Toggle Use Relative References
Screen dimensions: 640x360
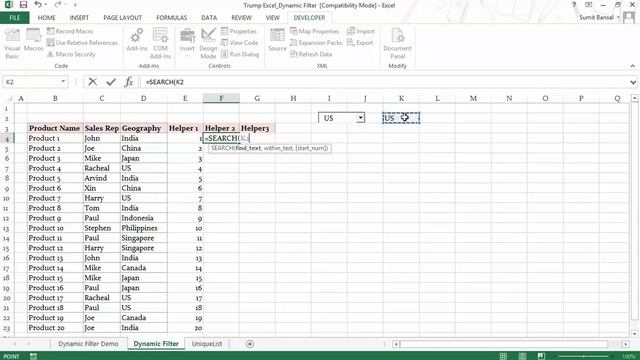click(82, 42)
